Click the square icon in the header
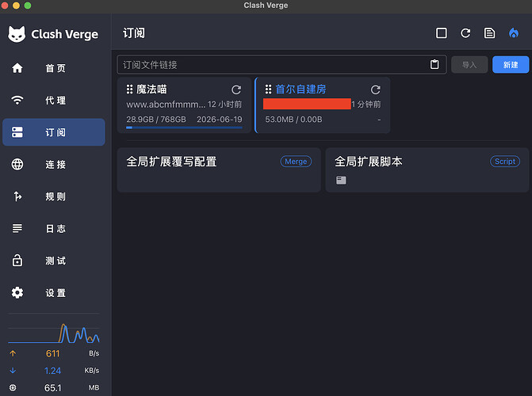This screenshot has height=396, width=532. (x=442, y=33)
